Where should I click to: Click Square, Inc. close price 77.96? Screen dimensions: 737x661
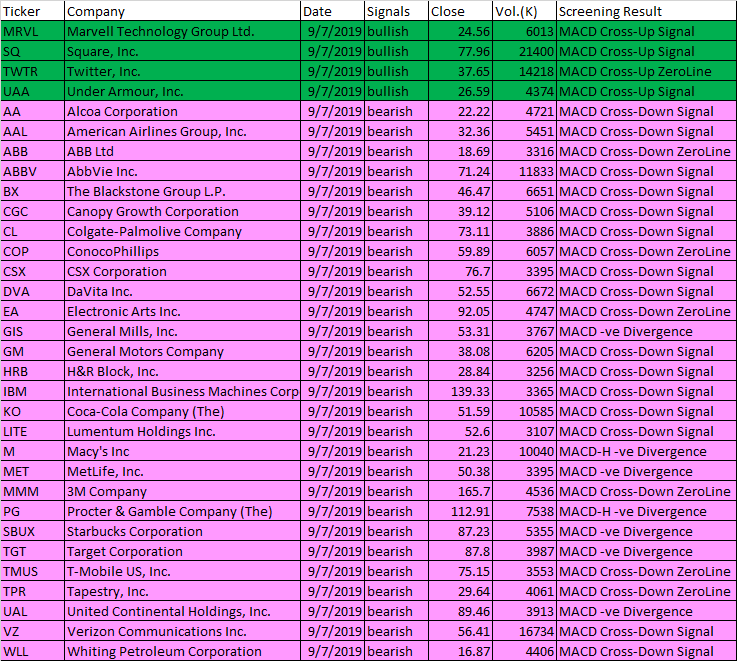460,51
